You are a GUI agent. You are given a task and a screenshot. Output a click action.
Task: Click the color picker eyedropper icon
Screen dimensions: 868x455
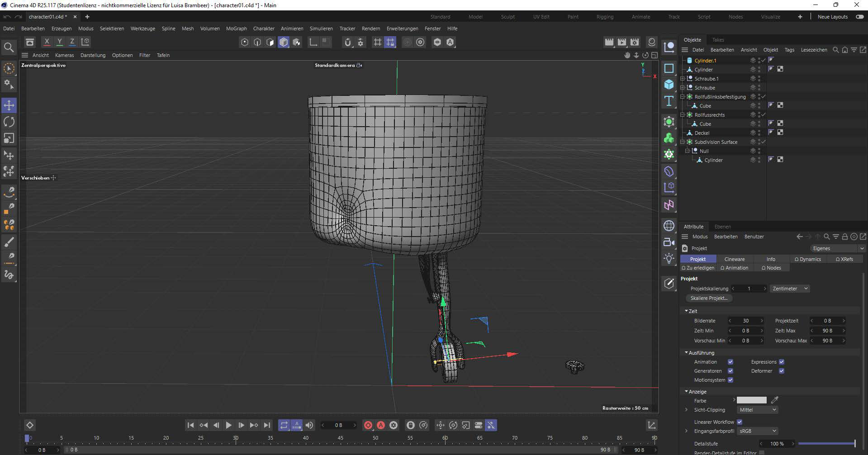775,400
